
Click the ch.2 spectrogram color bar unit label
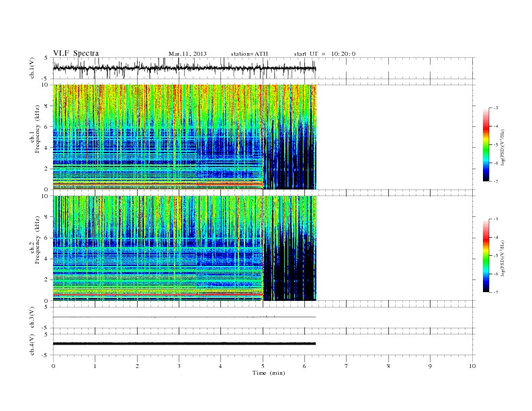503,258
